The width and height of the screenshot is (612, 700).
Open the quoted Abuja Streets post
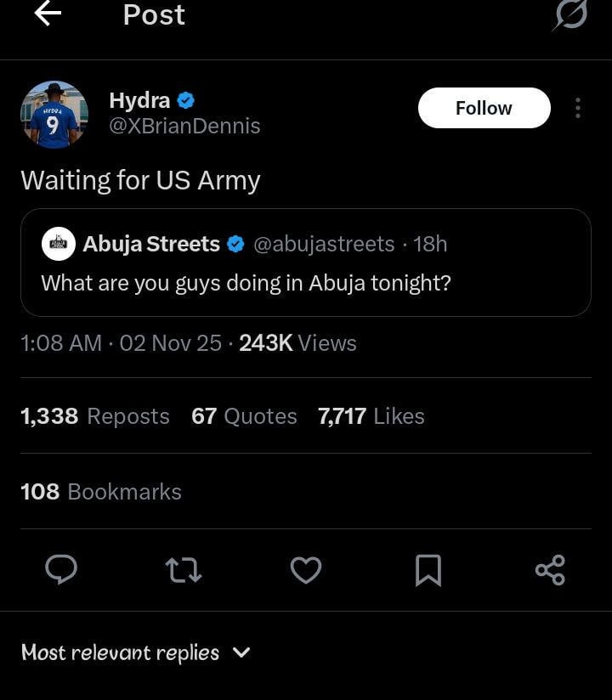point(306,282)
